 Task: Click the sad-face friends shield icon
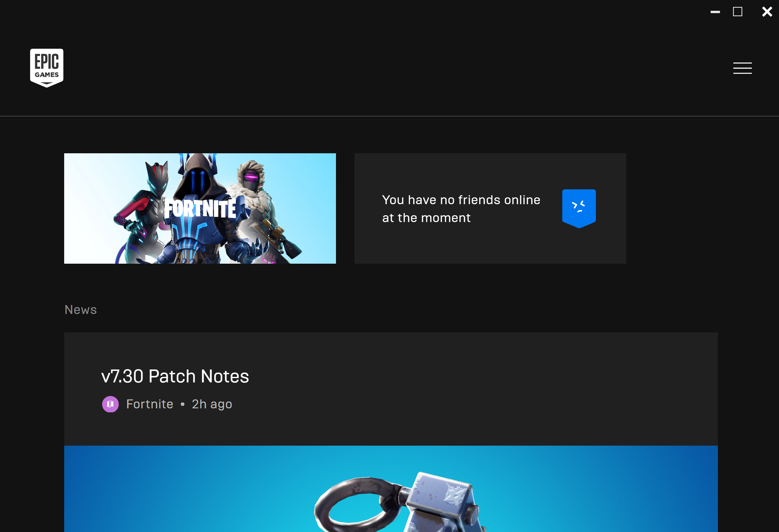[578, 208]
